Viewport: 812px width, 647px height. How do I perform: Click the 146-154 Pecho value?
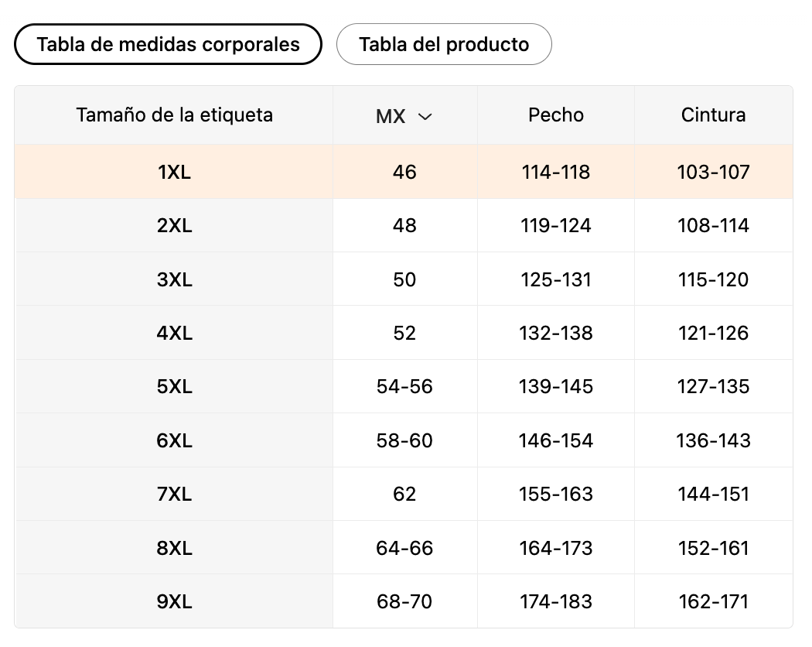555,440
